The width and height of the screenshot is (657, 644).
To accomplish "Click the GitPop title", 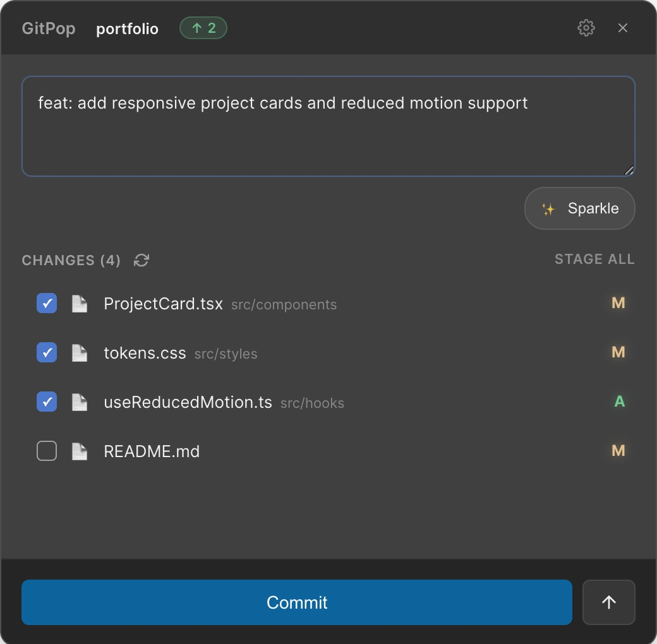I will (49, 28).
